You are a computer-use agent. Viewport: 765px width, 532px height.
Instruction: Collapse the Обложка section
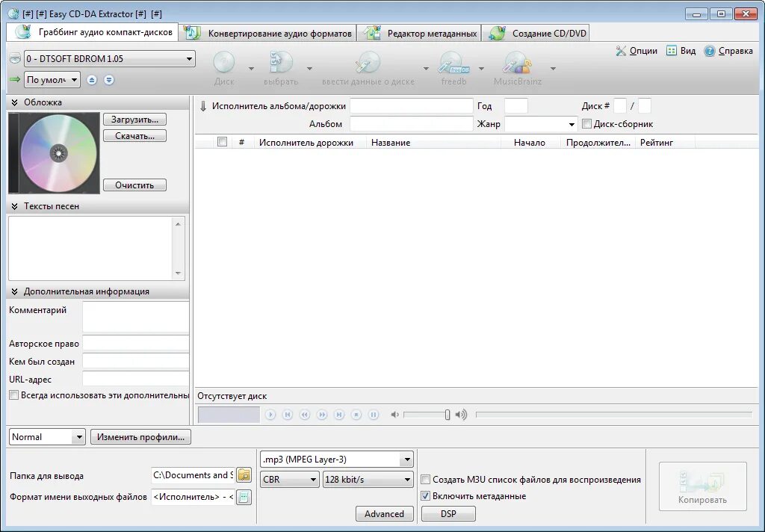pyautogui.click(x=15, y=102)
